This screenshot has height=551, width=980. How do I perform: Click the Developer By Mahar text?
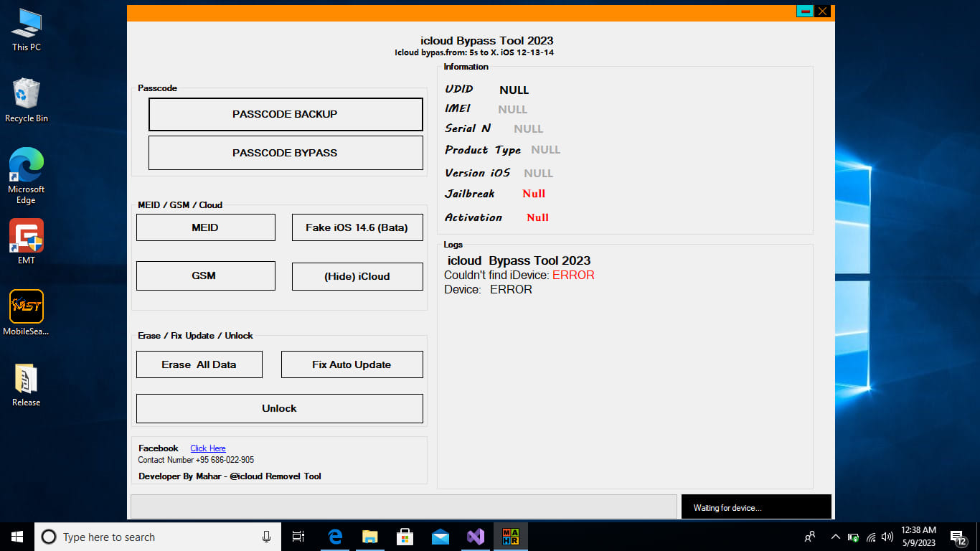[x=230, y=476]
